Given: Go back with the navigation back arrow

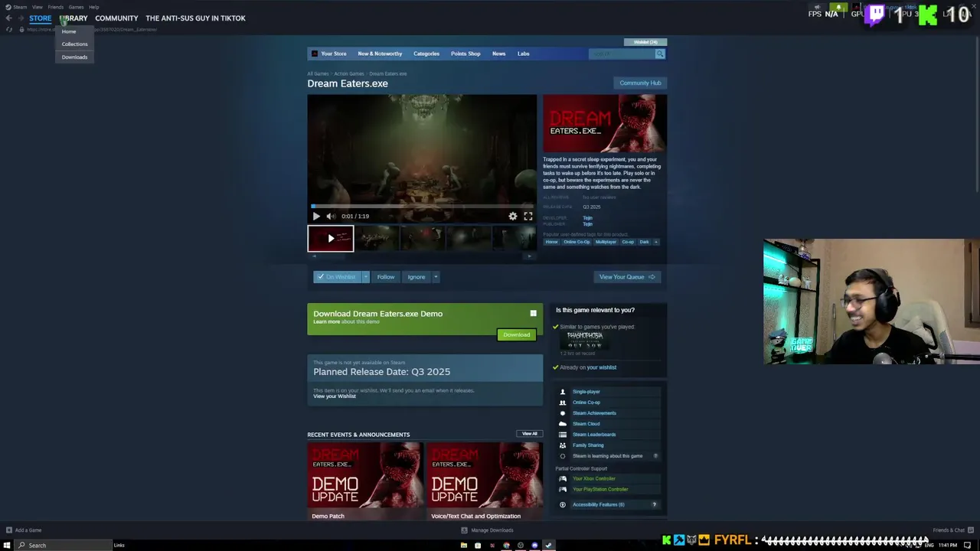Looking at the screenshot, I should (8, 18).
